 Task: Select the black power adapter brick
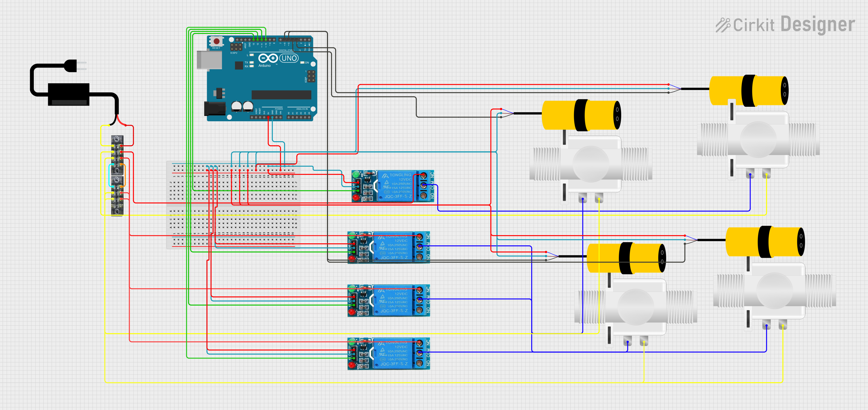(69, 95)
